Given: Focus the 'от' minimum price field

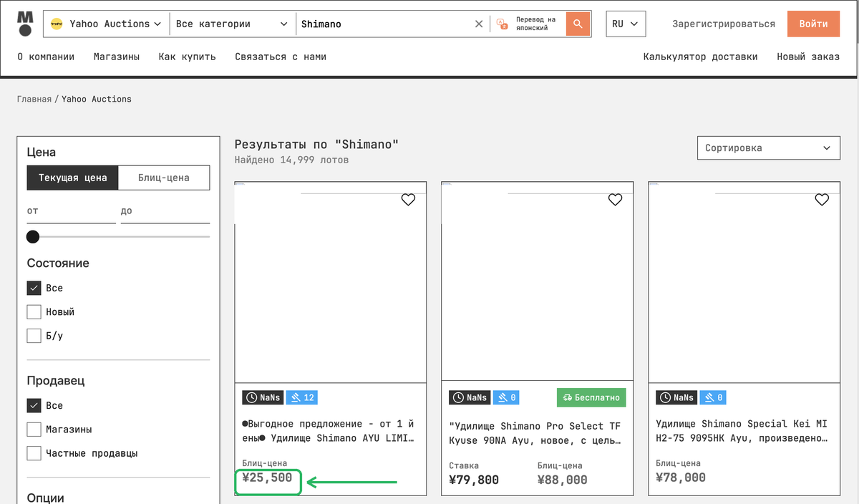Looking at the screenshot, I should [72, 212].
